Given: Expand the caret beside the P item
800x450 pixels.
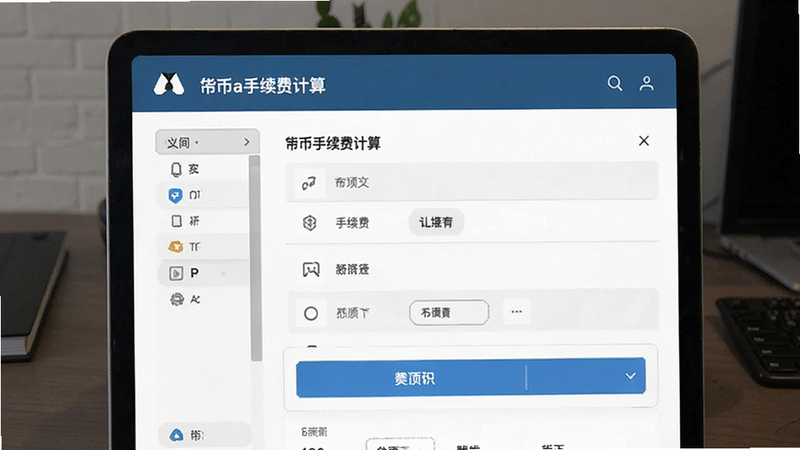Looking at the screenshot, I should 223,274.
